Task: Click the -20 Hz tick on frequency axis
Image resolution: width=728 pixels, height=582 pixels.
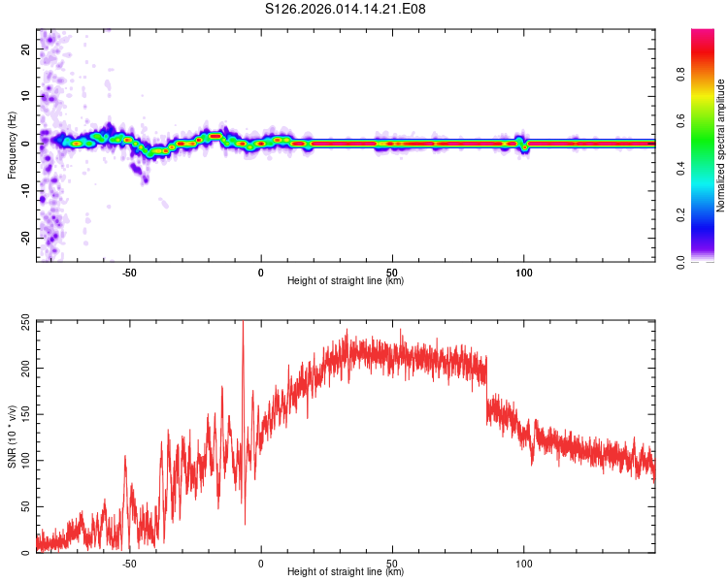Action: coord(25,238)
